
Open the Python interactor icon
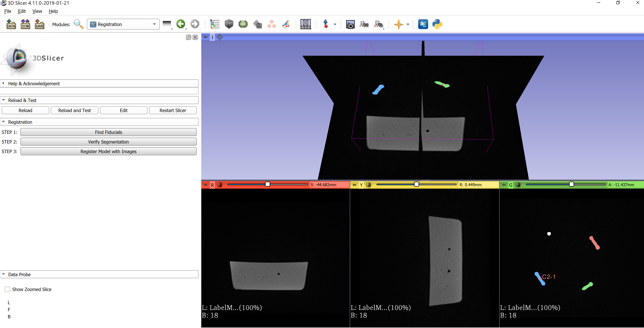click(437, 24)
